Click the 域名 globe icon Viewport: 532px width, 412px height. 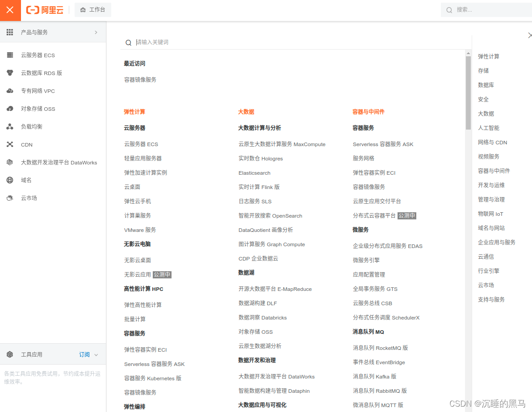pos(10,180)
